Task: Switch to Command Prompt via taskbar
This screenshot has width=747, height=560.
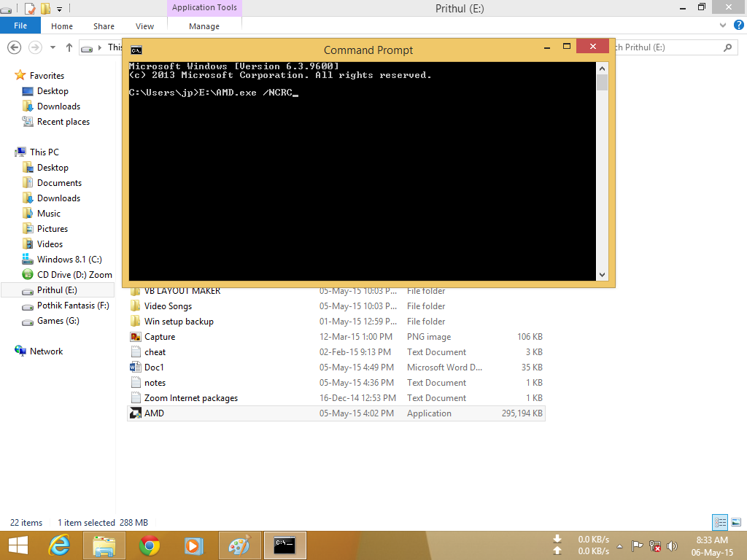Action: [285, 545]
